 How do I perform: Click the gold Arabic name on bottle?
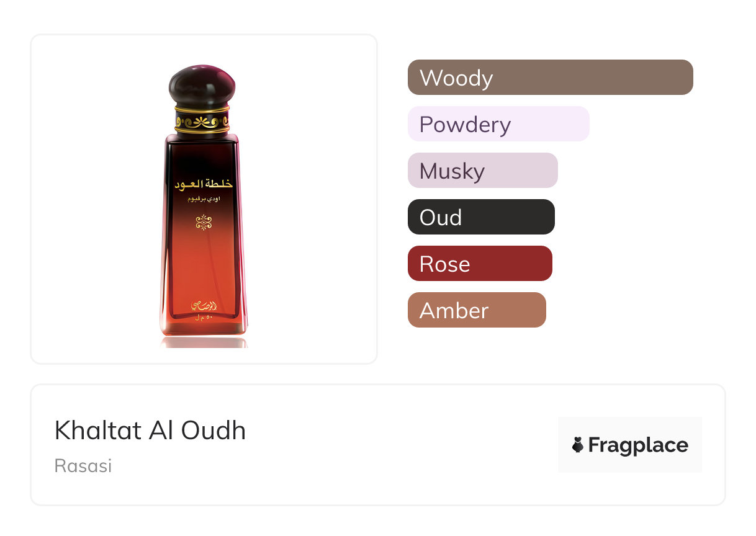[x=204, y=185]
